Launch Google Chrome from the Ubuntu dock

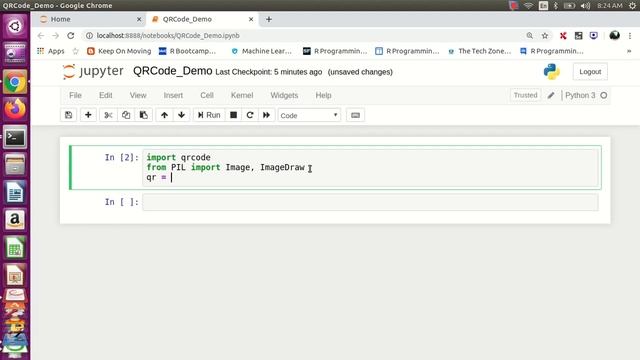pos(15,82)
